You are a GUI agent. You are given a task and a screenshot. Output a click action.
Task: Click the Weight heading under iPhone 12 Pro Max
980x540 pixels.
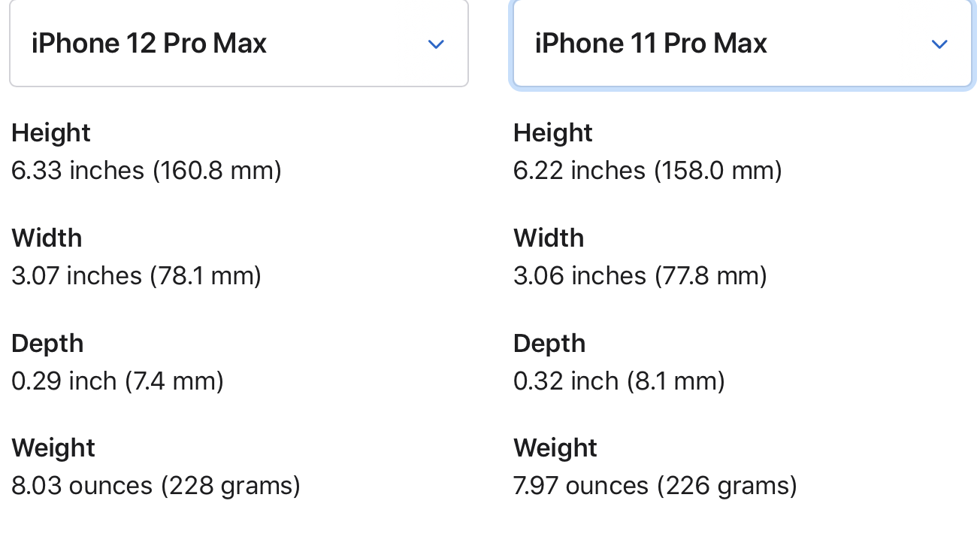tap(53, 448)
